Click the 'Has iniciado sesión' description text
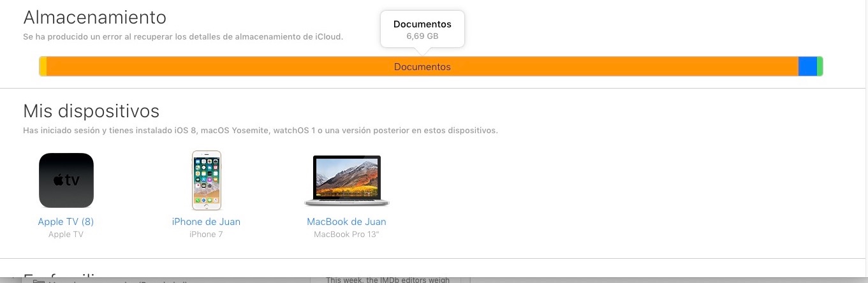 260,131
